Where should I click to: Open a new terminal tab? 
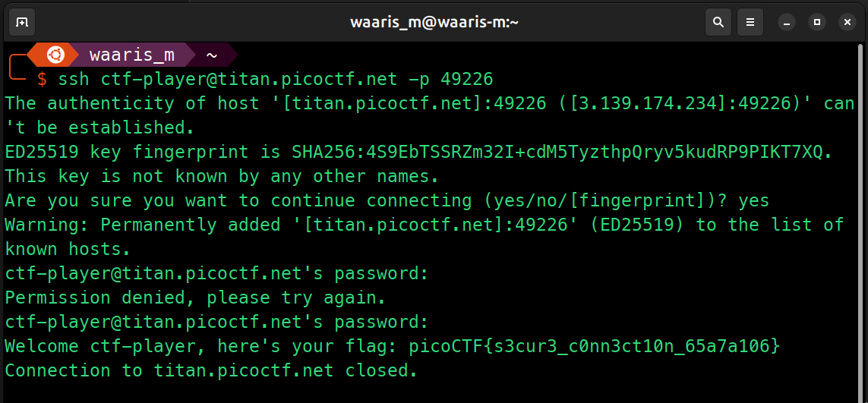[21, 22]
